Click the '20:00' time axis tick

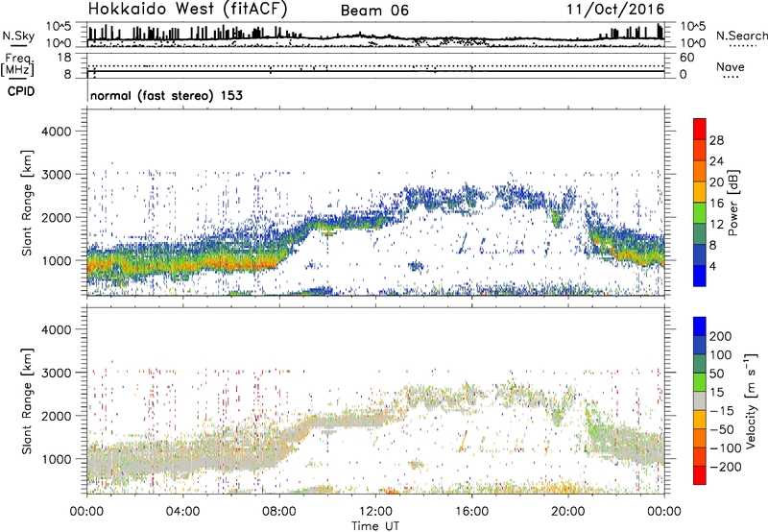(x=568, y=512)
